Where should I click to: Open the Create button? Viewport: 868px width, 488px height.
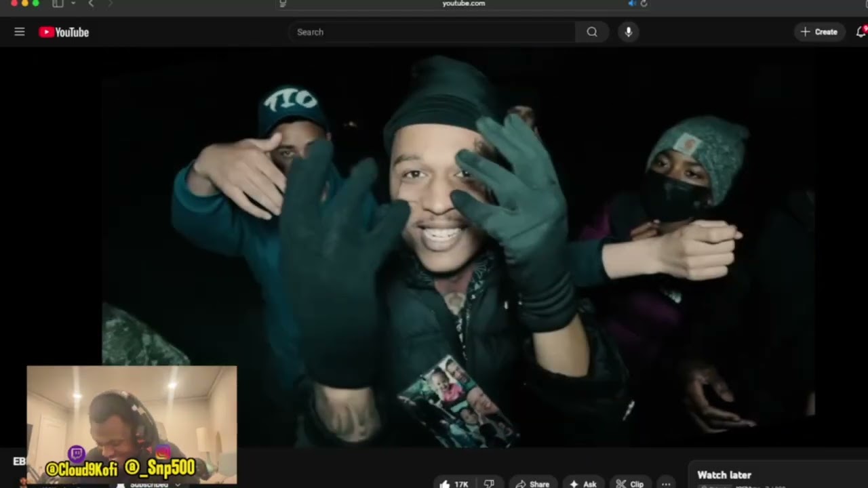(819, 32)
